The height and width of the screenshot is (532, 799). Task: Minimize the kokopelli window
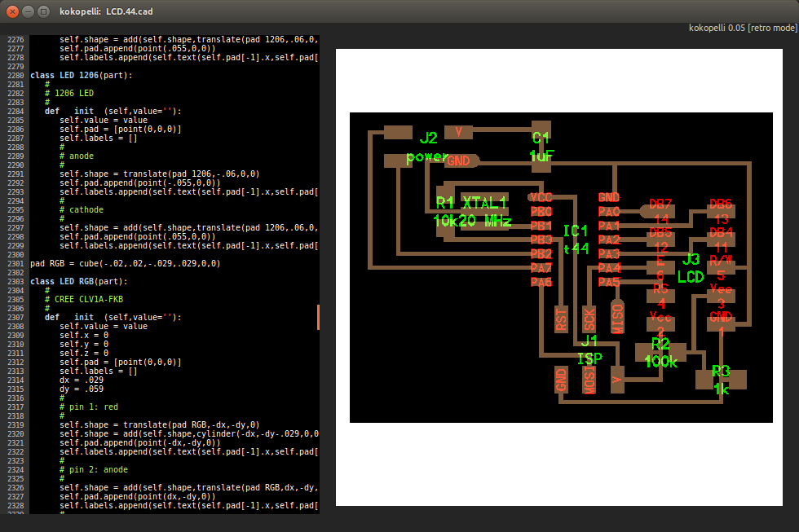coord(29,11)
